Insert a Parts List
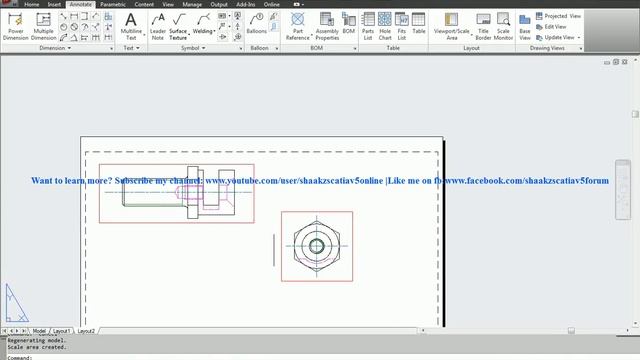 [368, 26]
